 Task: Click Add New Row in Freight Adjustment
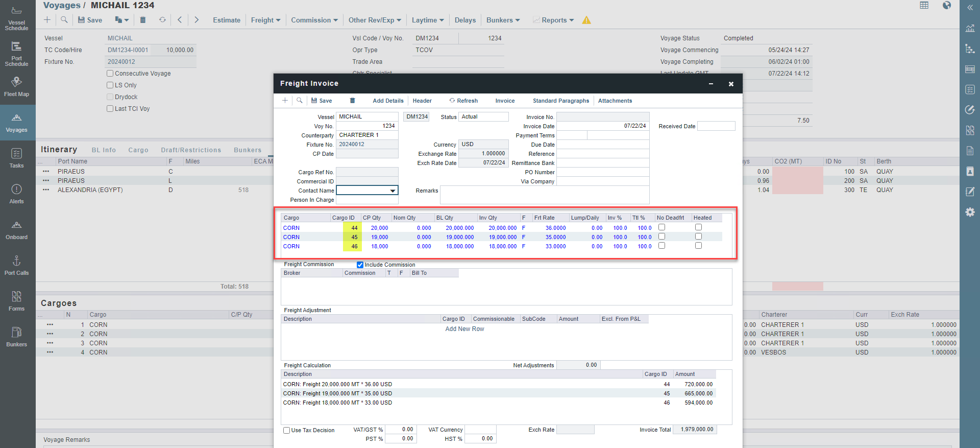(x=464, y=329)
